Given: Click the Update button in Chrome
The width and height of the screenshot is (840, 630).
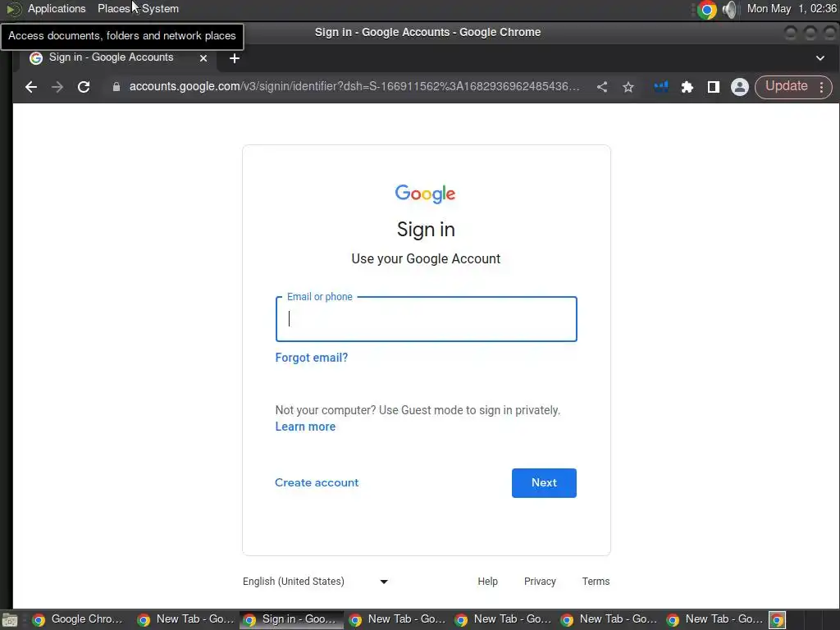Looking at the screenshot, I should 786,86.
